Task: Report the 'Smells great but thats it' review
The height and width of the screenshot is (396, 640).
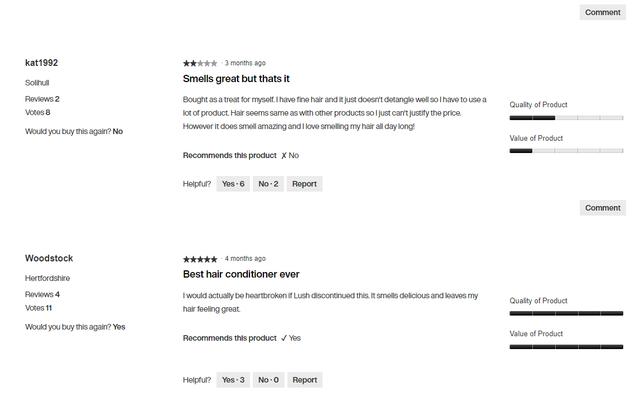Action: (x=304, y=184)
